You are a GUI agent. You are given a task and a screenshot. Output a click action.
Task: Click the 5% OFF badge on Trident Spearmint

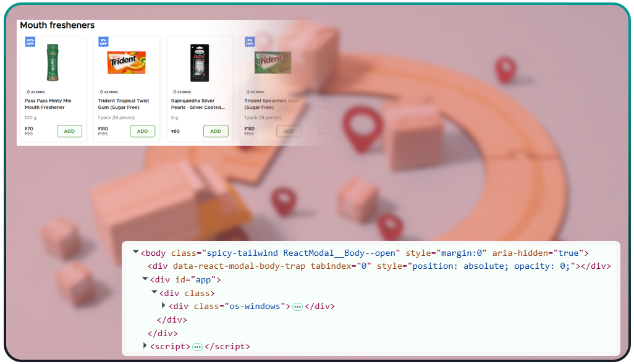coord(248,43)
